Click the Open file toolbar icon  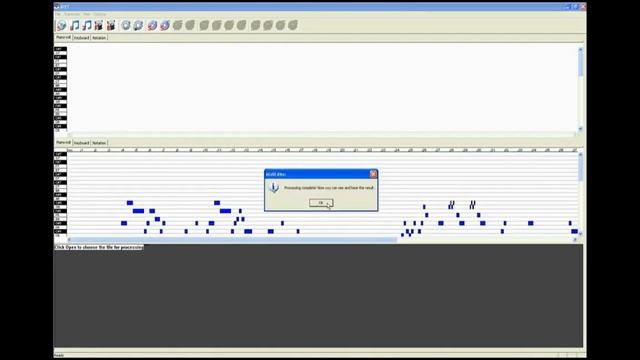click(62, 25)
